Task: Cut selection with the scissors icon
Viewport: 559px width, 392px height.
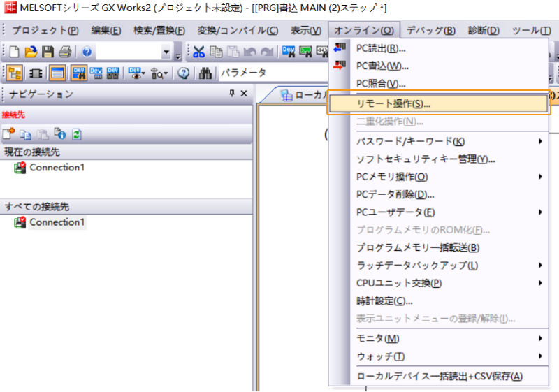Action: pyautogui.click(x=198, y=52)
